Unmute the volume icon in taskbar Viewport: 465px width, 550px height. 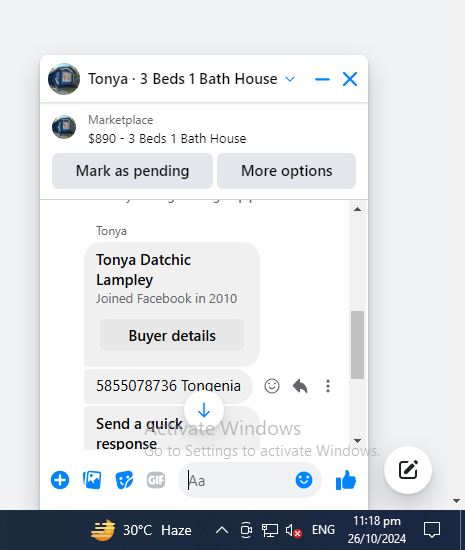click(x=293, y=530)
